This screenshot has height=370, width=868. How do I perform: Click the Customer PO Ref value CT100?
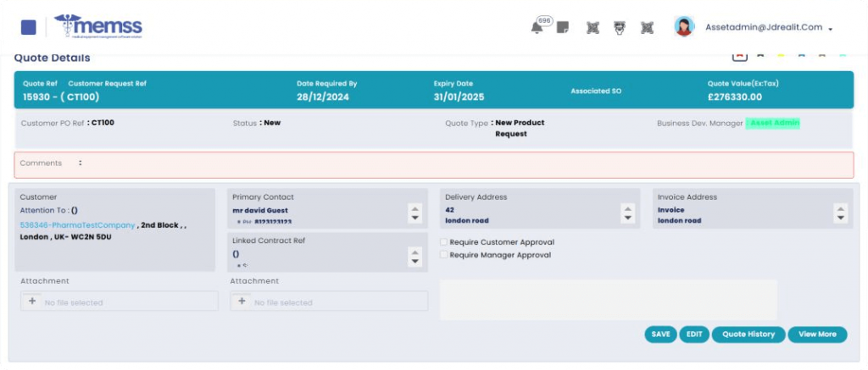pos(103,123)
